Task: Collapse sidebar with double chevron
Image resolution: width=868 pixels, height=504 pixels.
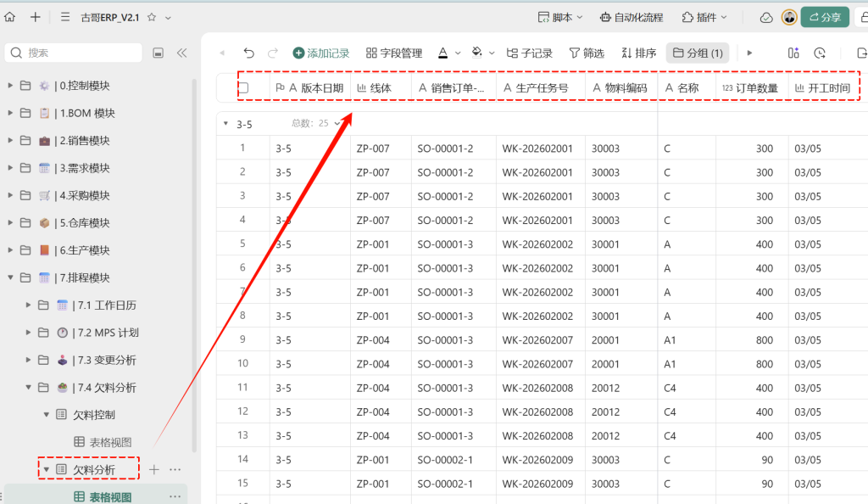Action: (x=181, y=53)
